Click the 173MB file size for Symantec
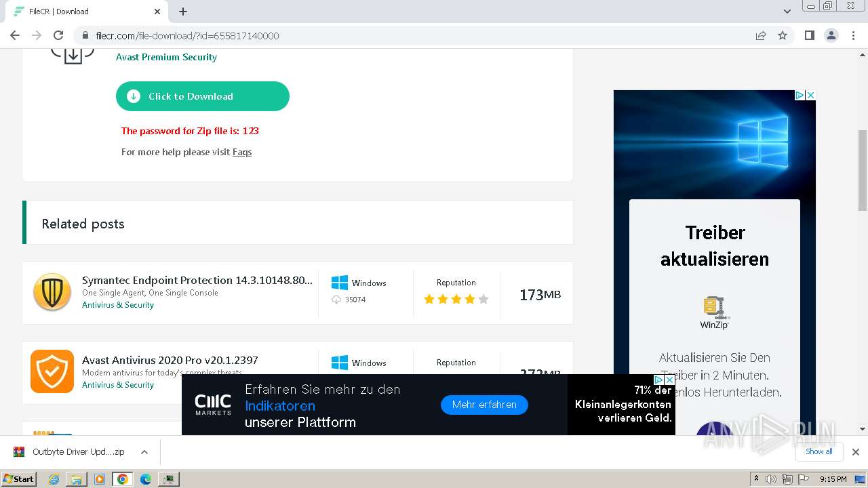 (540, 295)
